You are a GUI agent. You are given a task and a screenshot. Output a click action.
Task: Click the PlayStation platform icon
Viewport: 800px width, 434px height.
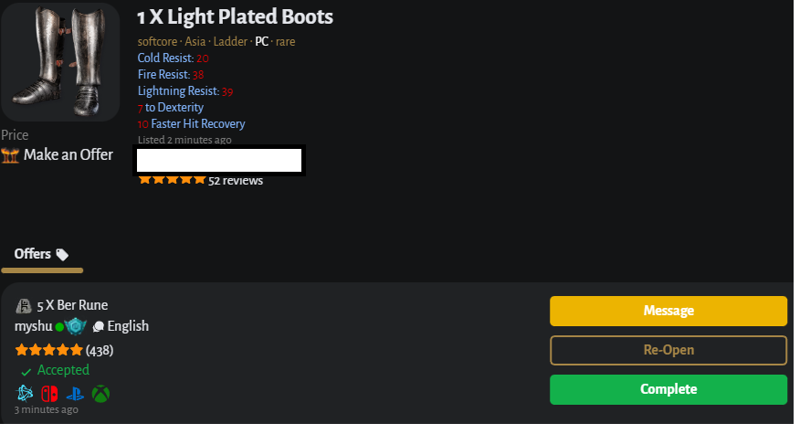(75, 394)
